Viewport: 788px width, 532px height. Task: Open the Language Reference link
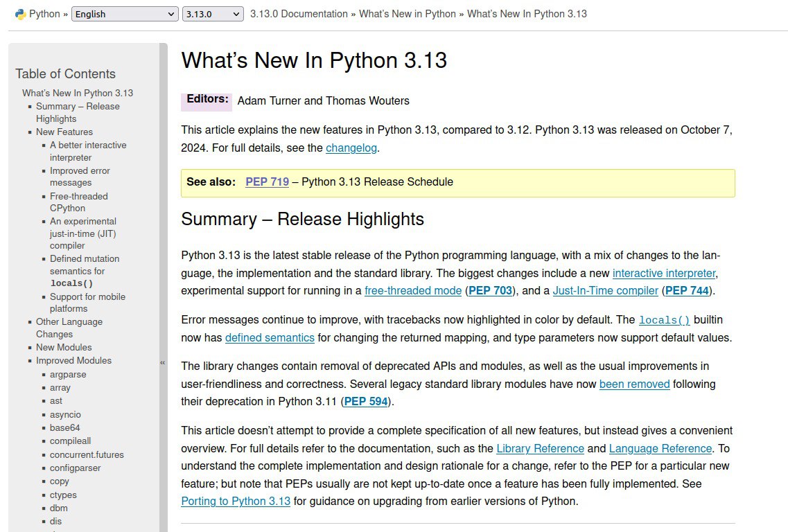point(660,449)
